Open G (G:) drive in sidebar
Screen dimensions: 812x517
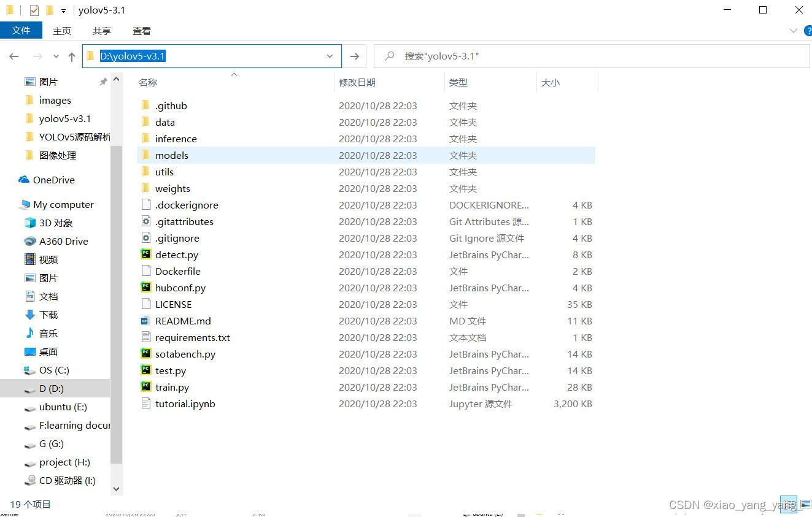[x=44, y=443]
